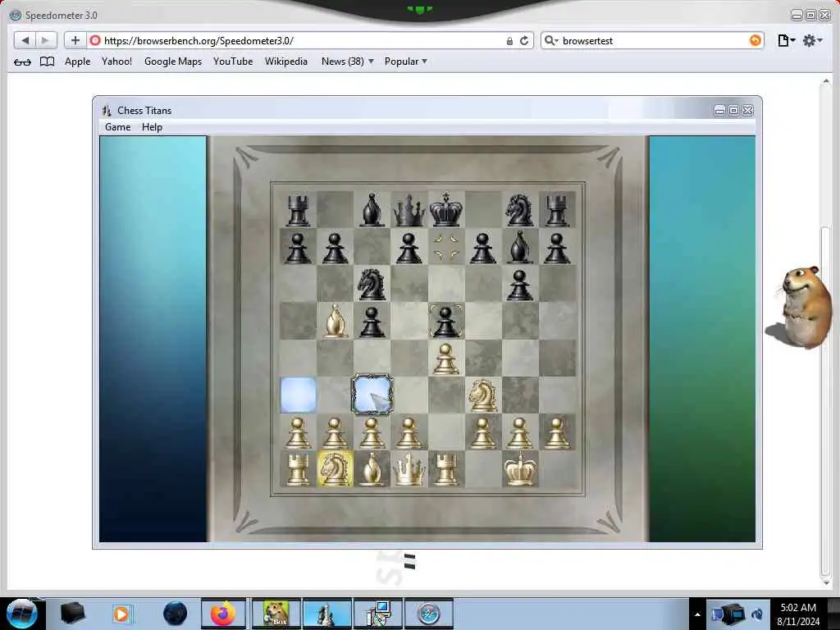Click the black pawn on g6

pos(519,285)
